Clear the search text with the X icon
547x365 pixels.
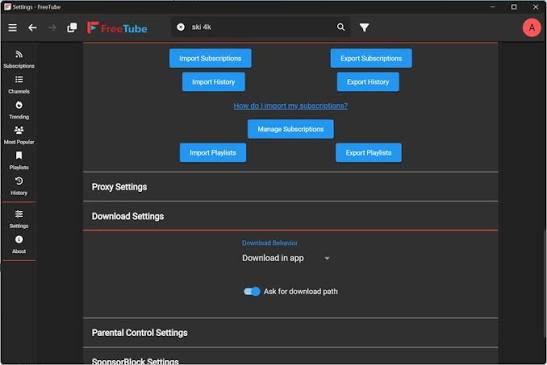click(x=181, y=27)
